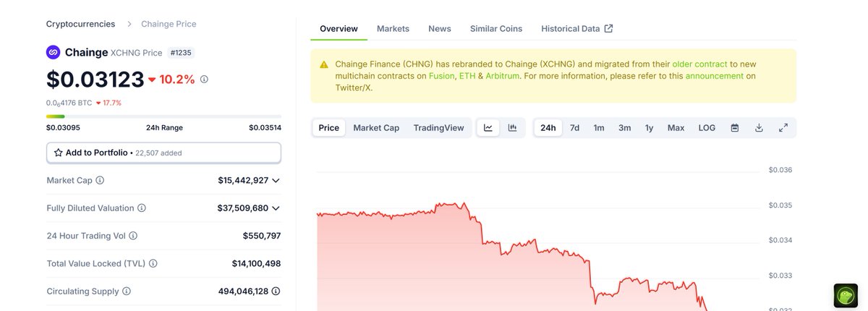Click the 24h Range price bar
The image size is (868, 311).
[x=163, y=116]
